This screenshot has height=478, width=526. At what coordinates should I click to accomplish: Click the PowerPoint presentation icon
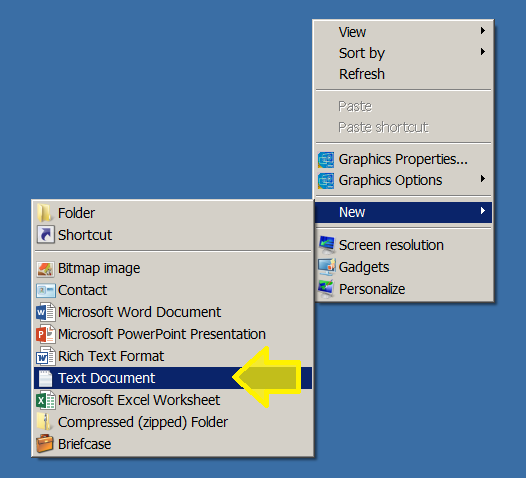pyautogui.click(x=46, y=334)
